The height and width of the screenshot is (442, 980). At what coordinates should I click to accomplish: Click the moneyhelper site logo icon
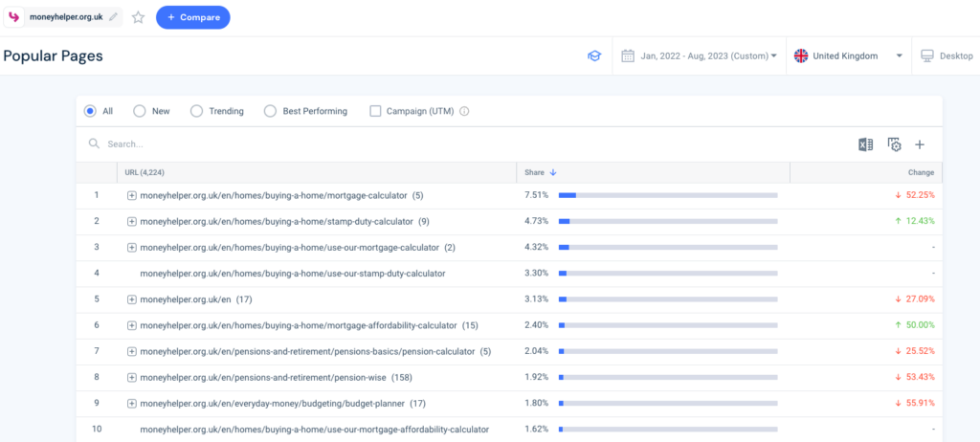pyautogui.click(x=15, y=17)
